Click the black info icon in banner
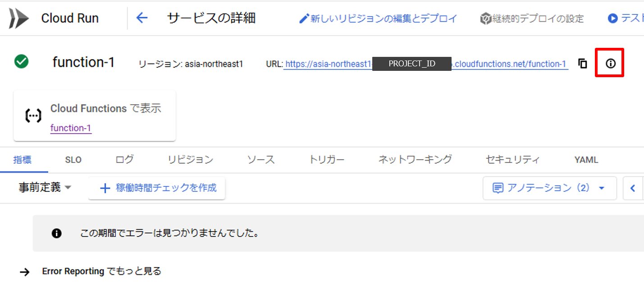 (x=56, y=233)
